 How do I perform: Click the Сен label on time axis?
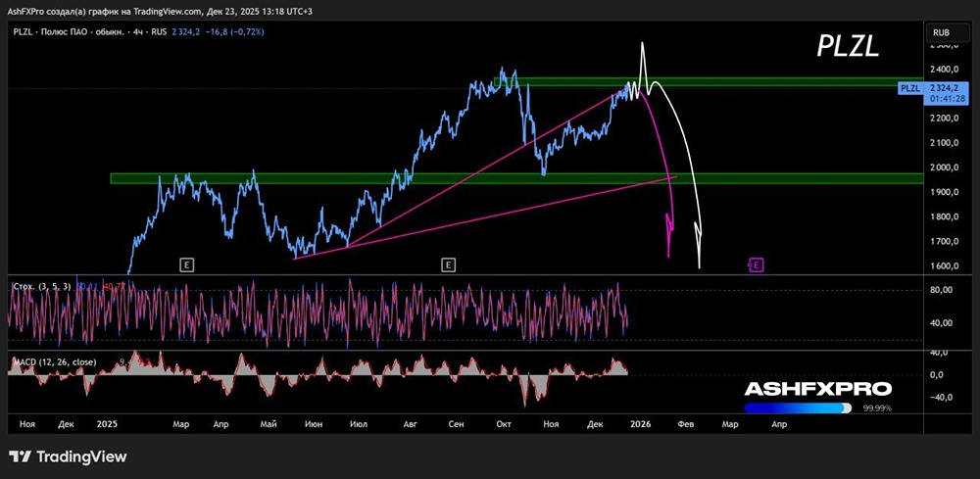coord(457,424)
